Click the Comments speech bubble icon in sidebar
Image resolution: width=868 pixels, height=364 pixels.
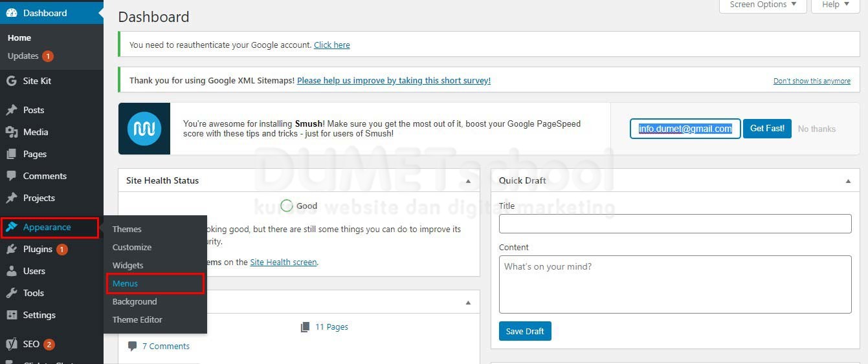pos(12,176)
